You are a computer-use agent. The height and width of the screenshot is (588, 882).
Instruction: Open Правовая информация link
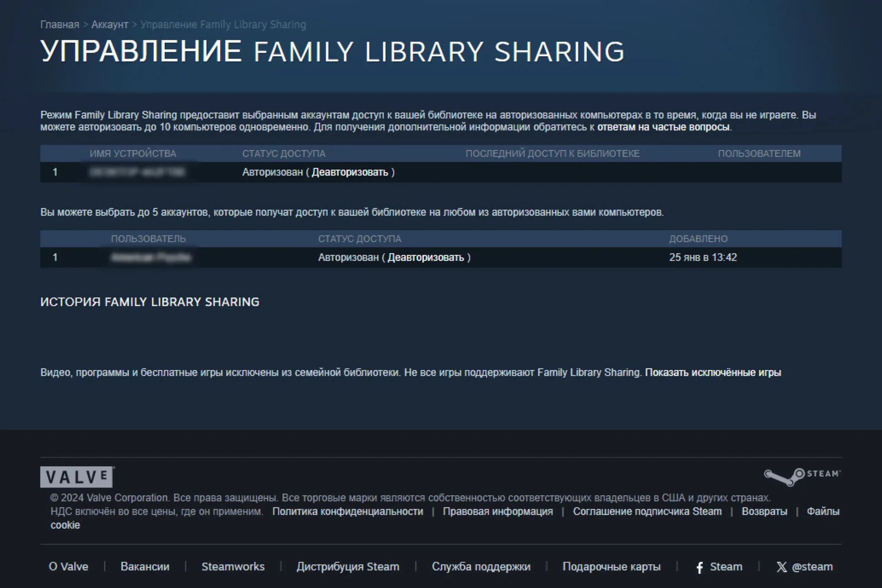tap(498, 512)
